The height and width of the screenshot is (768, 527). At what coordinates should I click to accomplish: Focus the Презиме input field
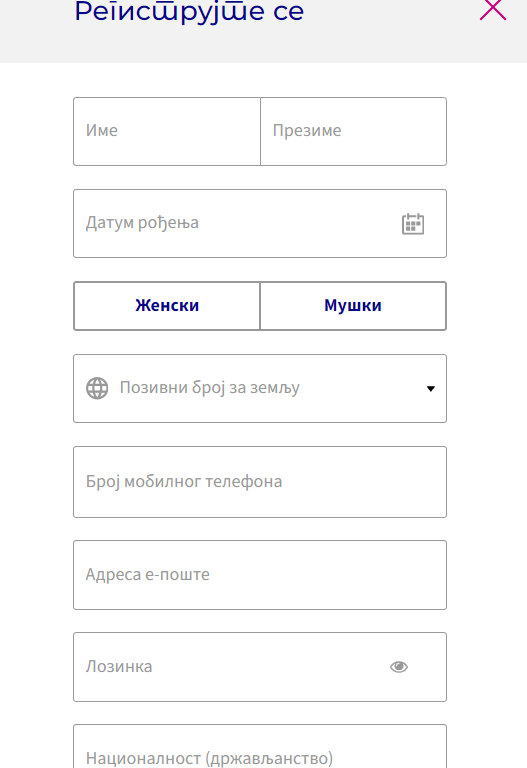tap(353, 131)
